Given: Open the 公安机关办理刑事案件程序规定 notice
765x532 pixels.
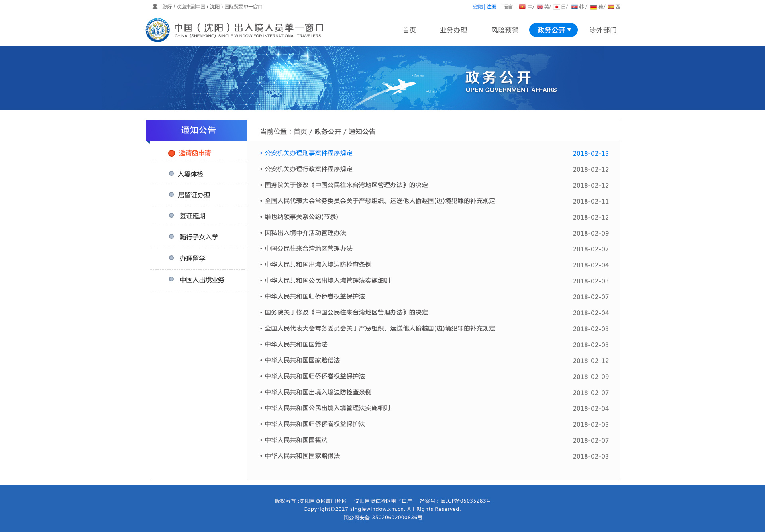Looking at the screenshot, I should click(308, 153).
